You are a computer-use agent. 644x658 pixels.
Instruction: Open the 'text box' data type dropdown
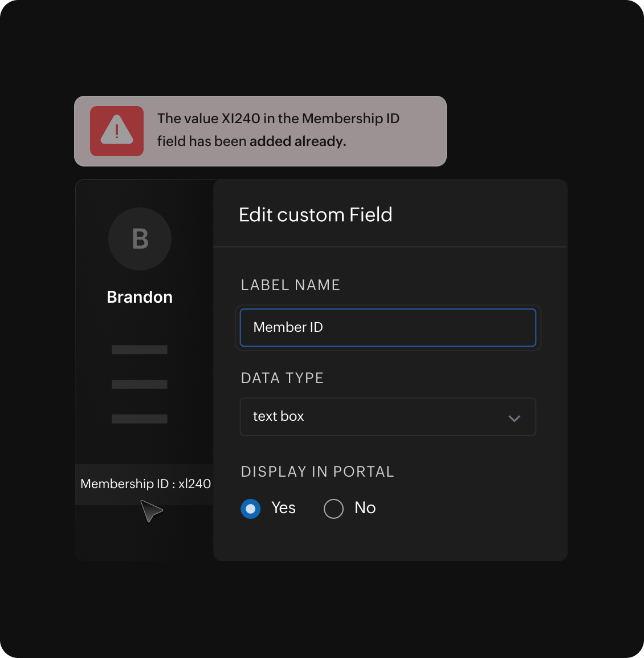[x=376, y=417]
